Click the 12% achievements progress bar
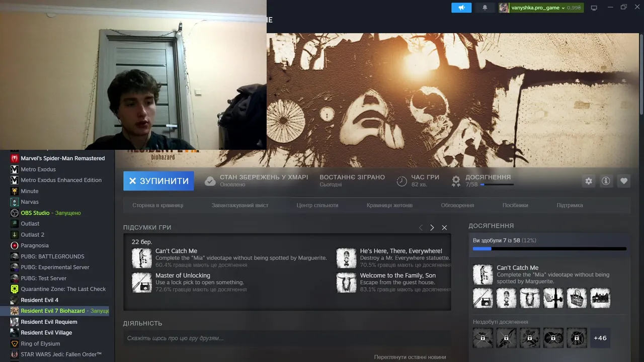 click(x=549, y=248)
